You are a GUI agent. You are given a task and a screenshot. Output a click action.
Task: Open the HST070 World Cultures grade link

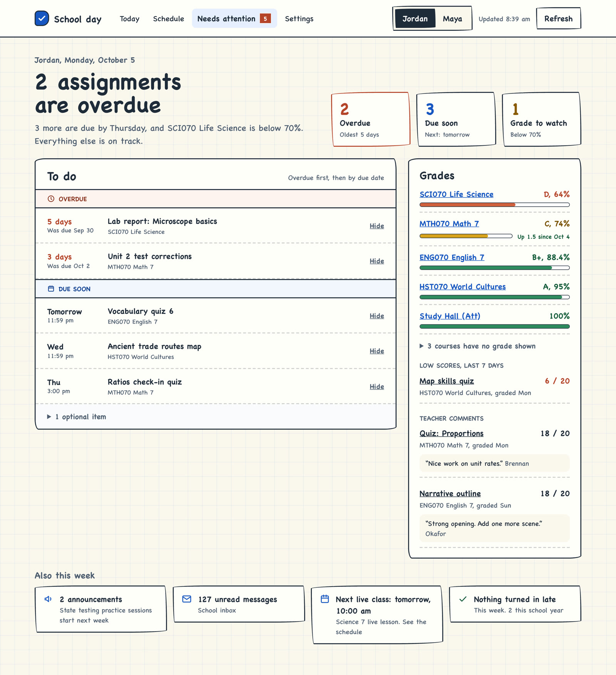click(463, 287)
